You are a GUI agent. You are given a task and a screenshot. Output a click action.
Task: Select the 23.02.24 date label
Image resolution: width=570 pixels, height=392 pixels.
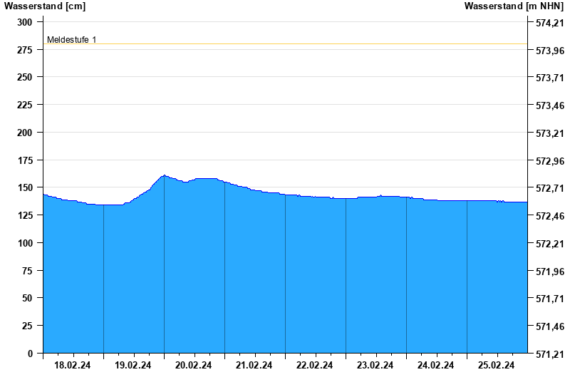click(375, 366)
